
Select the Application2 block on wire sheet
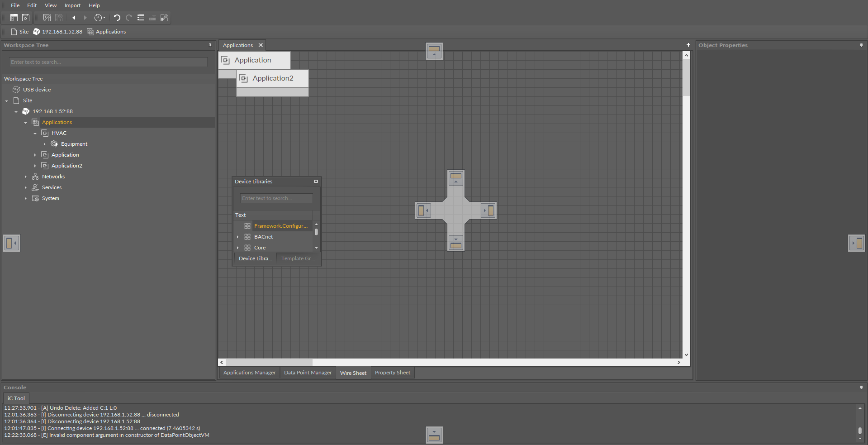pos(272,78)
